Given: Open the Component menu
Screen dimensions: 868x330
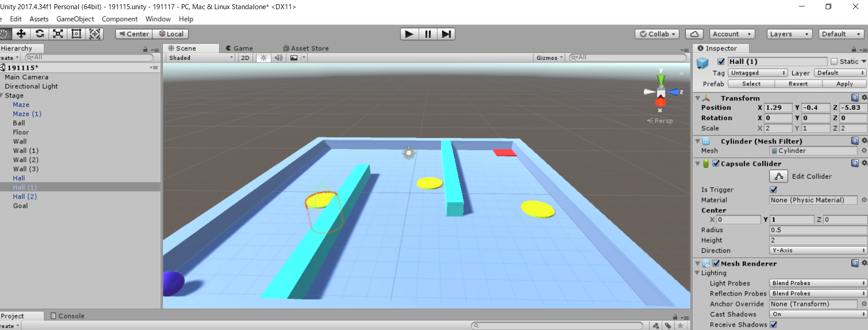Looking at the screenshot, I should point(120,19).
